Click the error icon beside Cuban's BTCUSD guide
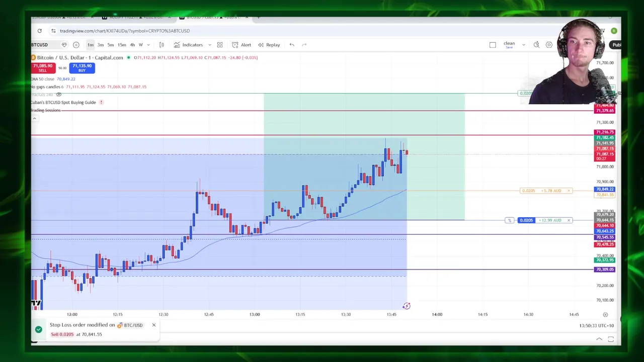The image size is (644, 362). click(x=101, y=103)
